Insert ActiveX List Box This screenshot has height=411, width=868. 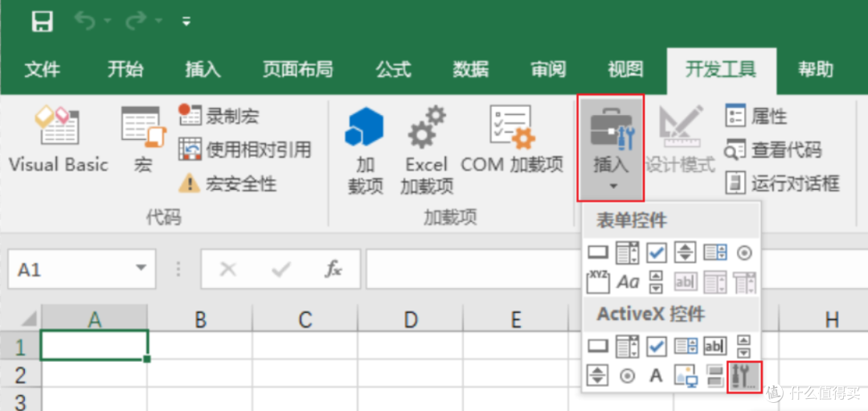click(686, 347)
